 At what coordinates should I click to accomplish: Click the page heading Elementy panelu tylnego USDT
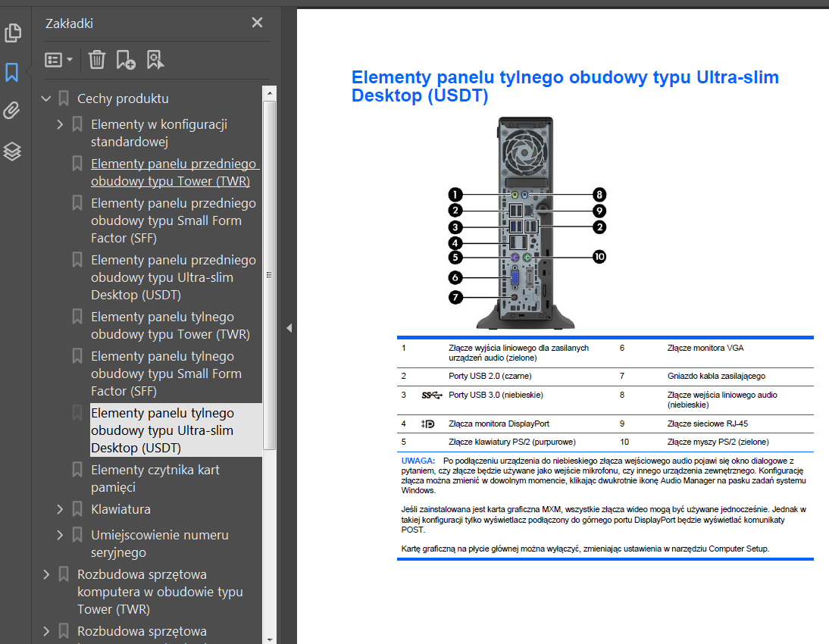[565, 86]
